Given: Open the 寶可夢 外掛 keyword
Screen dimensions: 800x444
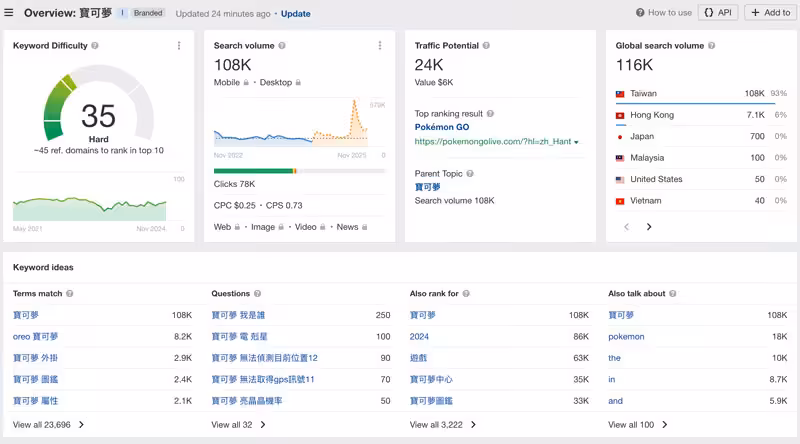Looking at the screenshot, I should pos(35,358).
